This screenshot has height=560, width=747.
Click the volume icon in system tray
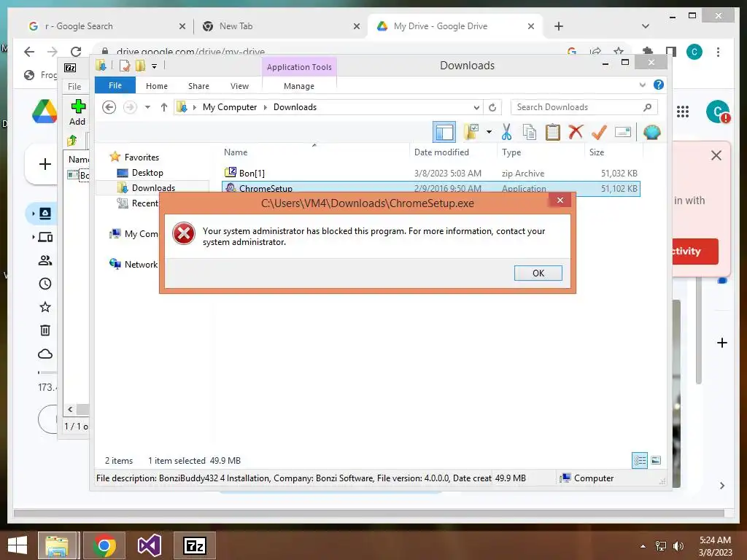pyautogui.click(x=678, y=546)
